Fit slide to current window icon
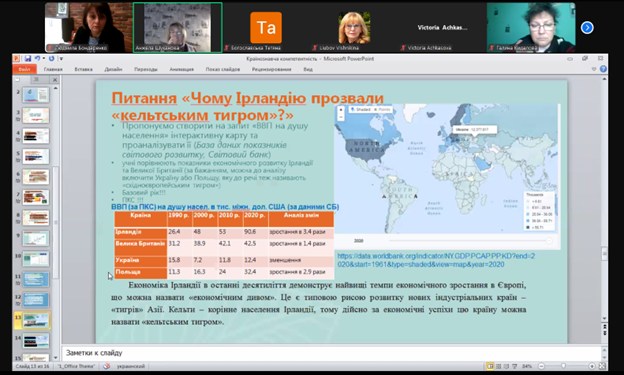This screenshot has height=375, width=624. (602, 366)
